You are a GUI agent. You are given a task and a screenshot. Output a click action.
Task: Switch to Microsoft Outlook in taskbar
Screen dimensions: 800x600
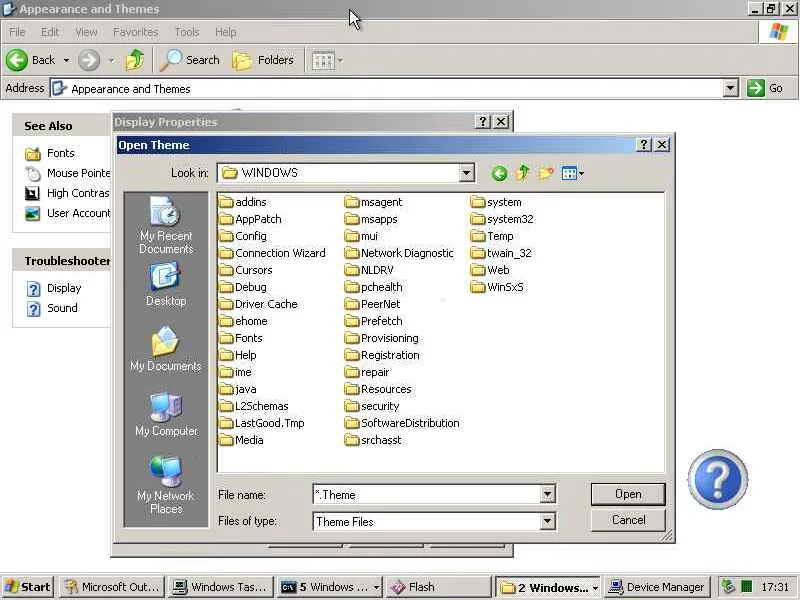point(112,587)
